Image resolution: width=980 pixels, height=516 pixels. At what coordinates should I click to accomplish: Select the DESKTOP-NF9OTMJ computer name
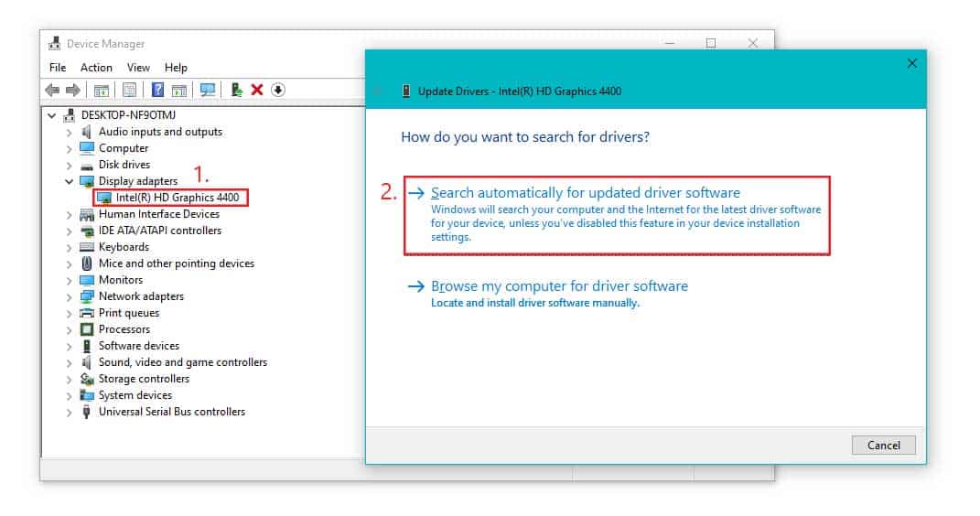128,115
